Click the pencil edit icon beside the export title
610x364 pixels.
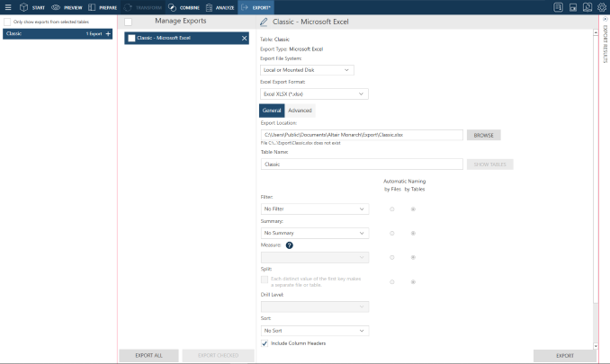(264, 22)
